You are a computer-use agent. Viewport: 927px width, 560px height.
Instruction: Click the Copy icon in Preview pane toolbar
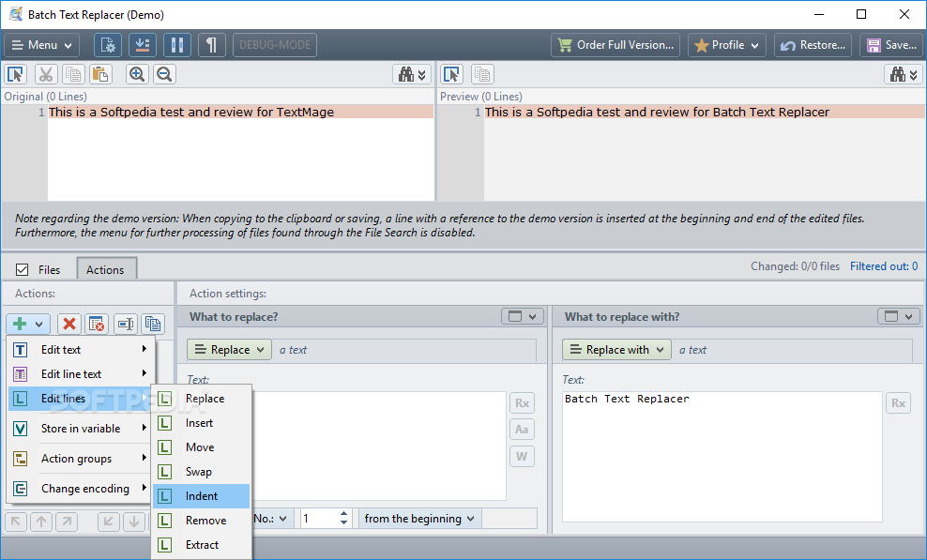(x=482, y=74)
